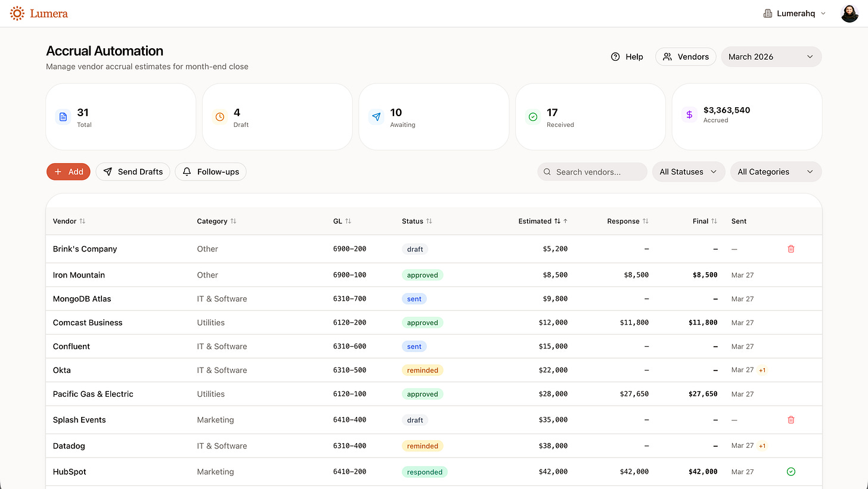
Task: Click the building icon beside Lumerahq
Action: [768, 13]
